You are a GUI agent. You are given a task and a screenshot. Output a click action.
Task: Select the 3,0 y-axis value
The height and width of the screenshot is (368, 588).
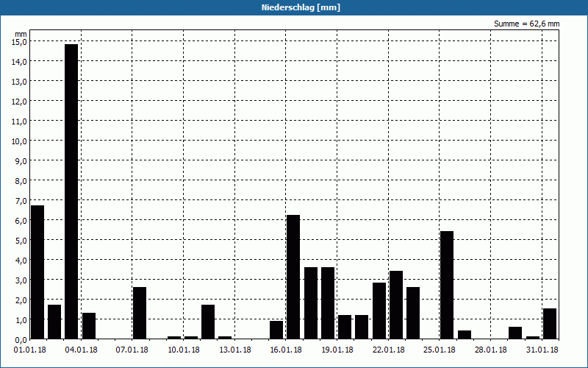[x=21, y=280]
